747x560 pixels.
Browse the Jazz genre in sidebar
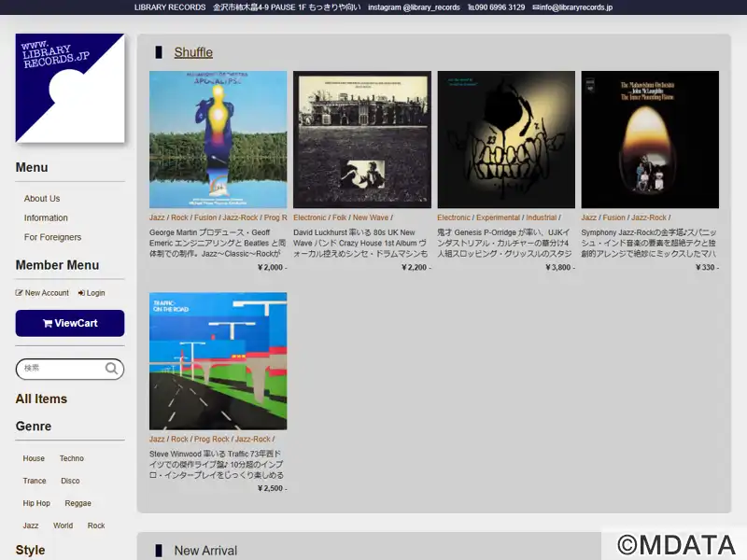pos(31,525)
